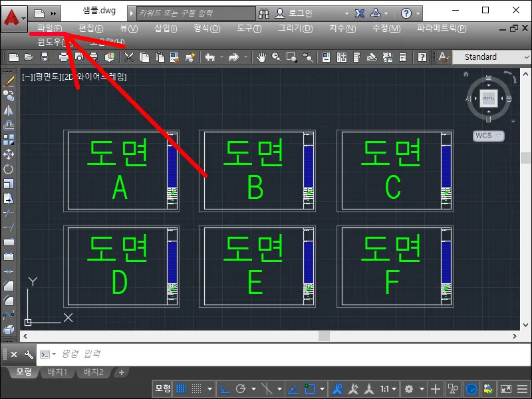This screenshot has height=399, width=532.
Task: Open the 1:1 annotation scale dropdown
Action: pos(388,389)
